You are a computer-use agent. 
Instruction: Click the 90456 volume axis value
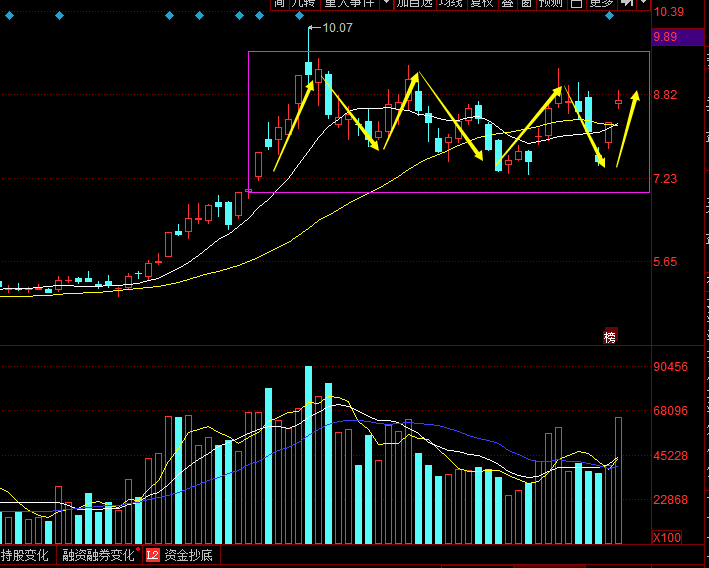(x=670, y=367)
